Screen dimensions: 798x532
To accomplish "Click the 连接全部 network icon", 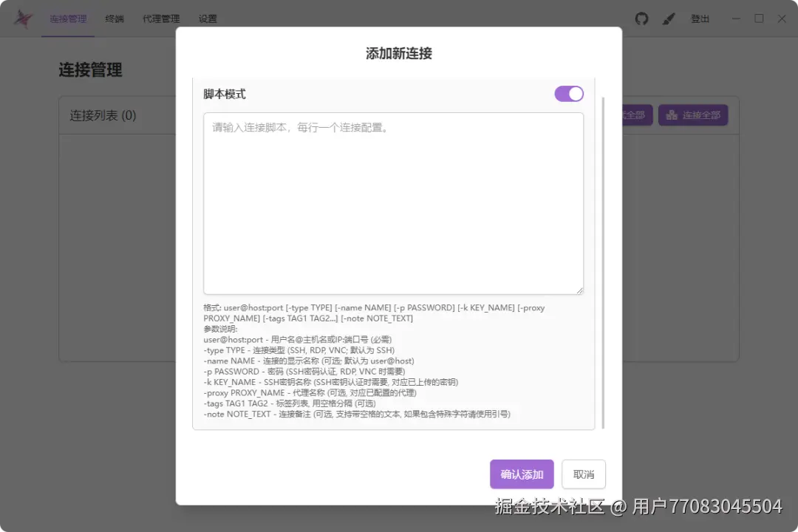I will [x=672, y=115].
